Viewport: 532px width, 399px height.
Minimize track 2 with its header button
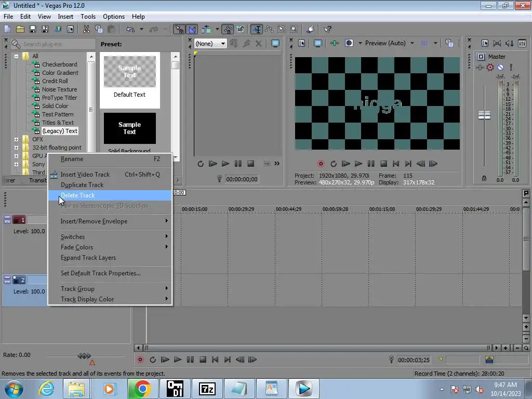click(7, 280)
